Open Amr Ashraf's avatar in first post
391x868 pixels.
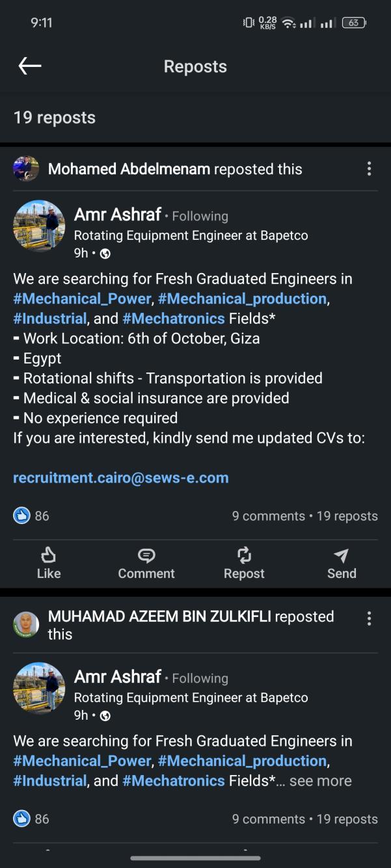click(39, 226)
